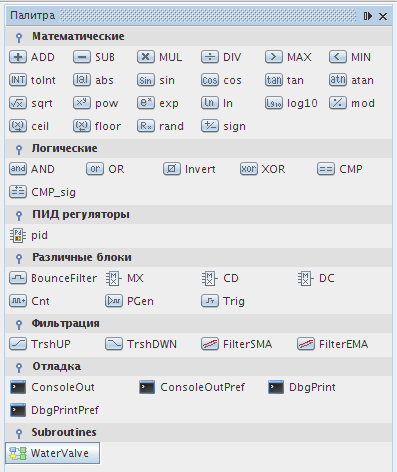Collapse the Различные блоки category

coord(19,258)
